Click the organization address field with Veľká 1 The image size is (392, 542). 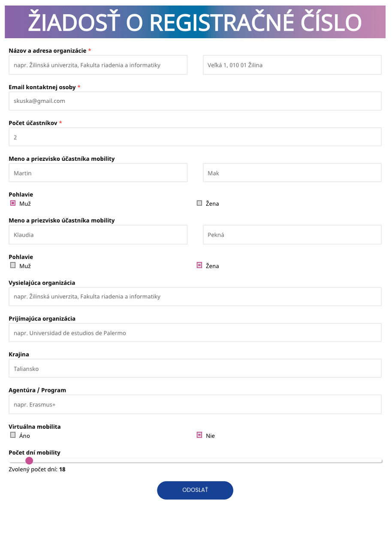tap(292, 65)
